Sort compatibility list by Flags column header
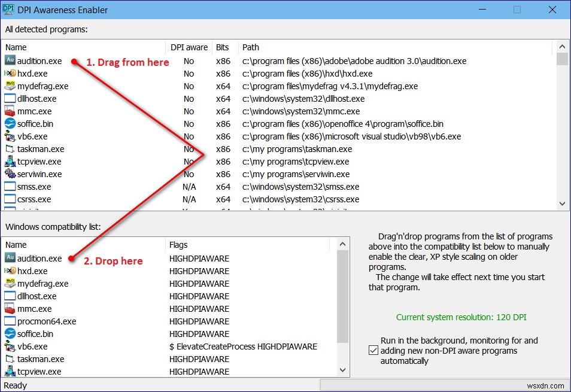This screenshot has height=392, width=571. 248,245
